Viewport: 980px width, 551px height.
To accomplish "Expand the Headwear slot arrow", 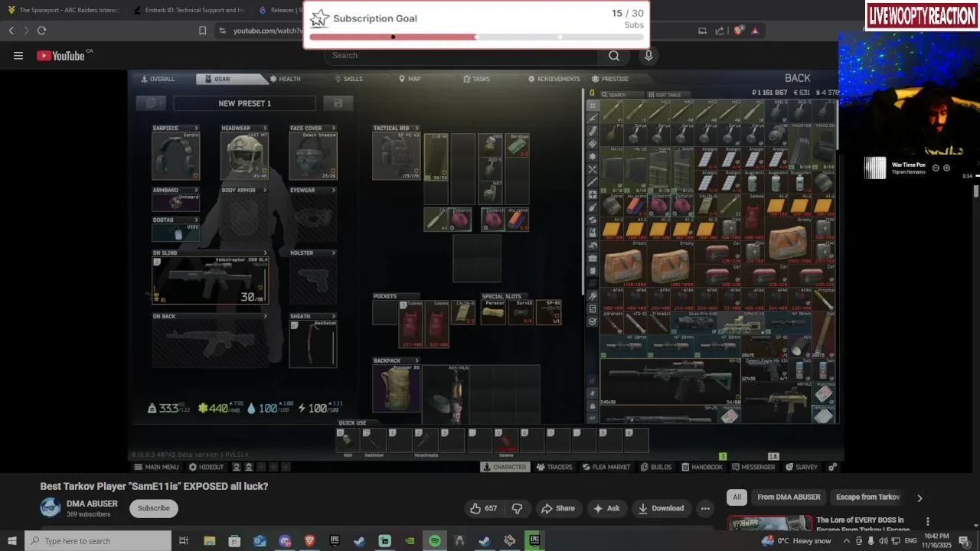I will coord(265,129).
